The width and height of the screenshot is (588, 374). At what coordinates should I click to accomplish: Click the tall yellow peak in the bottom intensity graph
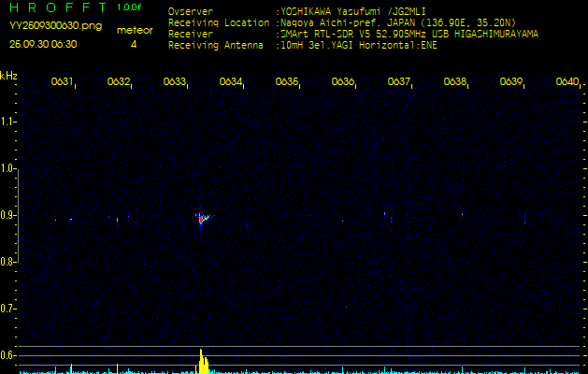click(x=201, y=361)
